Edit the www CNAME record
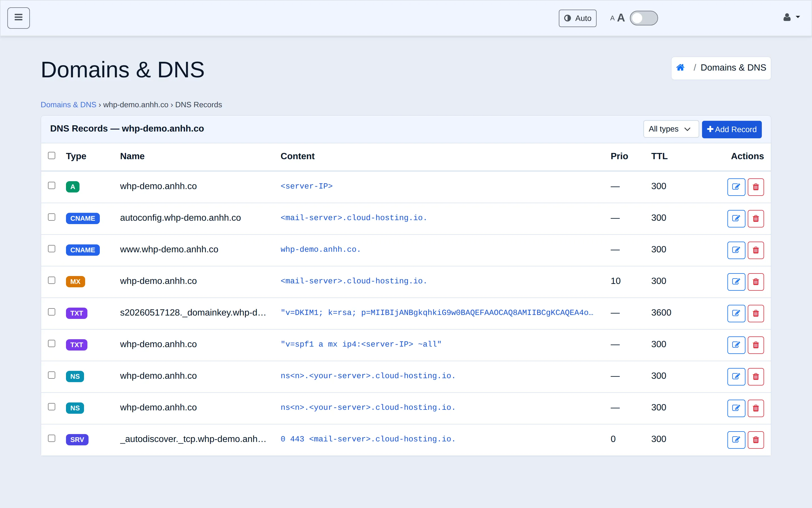Screen dimensions: 812x508 (x=736, y=250)
